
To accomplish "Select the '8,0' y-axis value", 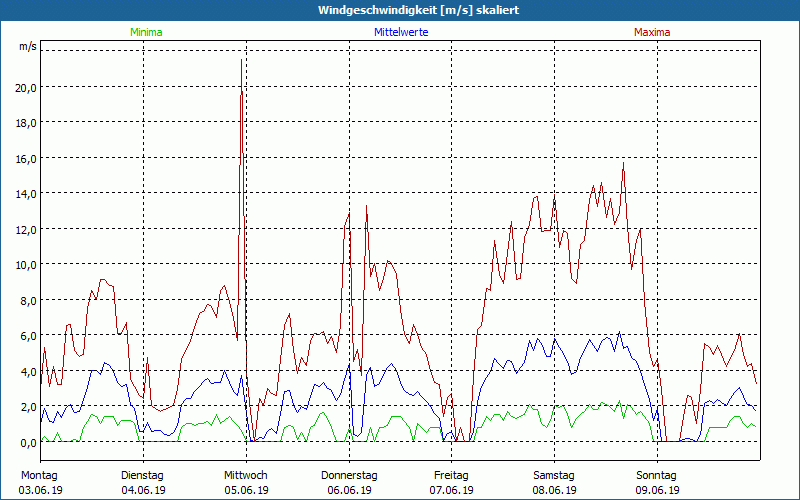I will point(29,301).
